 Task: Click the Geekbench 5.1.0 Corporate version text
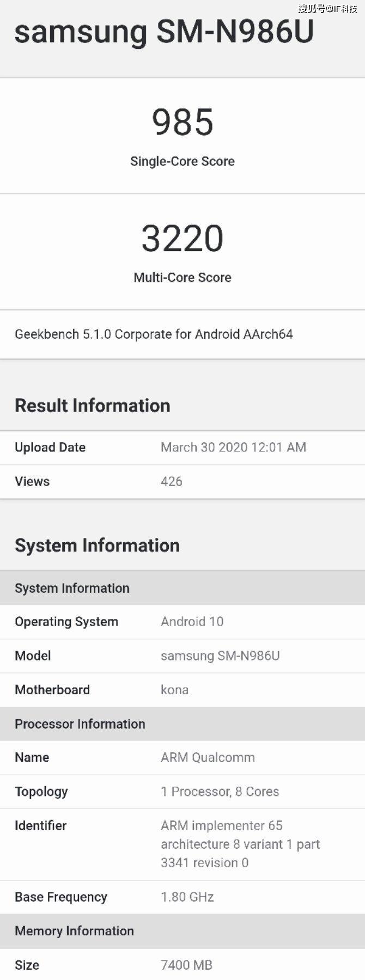[154, 334]
